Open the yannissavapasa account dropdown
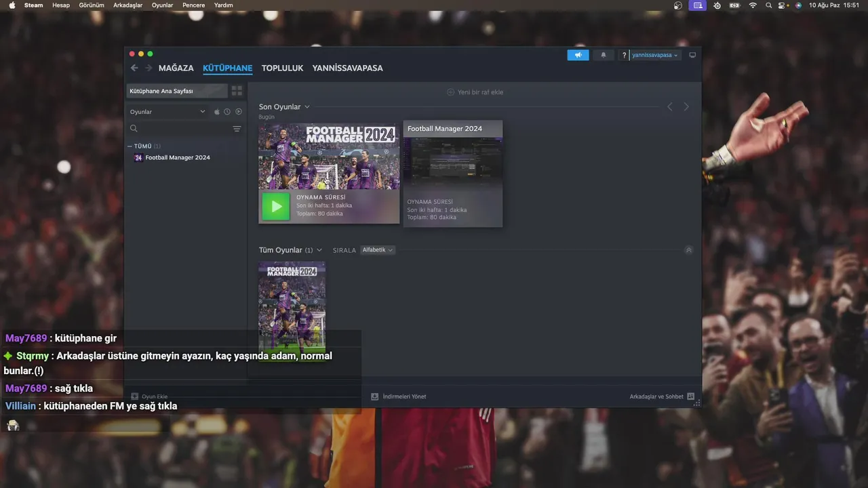Viewport: 868px width, 488px height. [x=655, y=55]
